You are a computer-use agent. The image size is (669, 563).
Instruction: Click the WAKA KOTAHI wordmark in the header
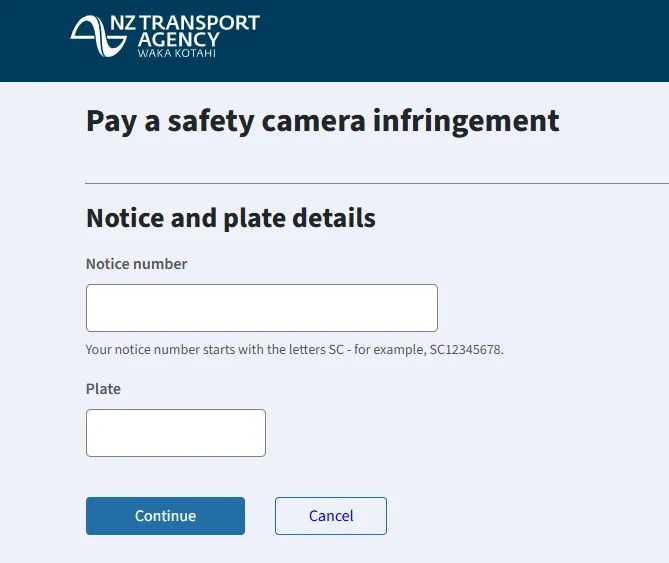tap(177, 53)
